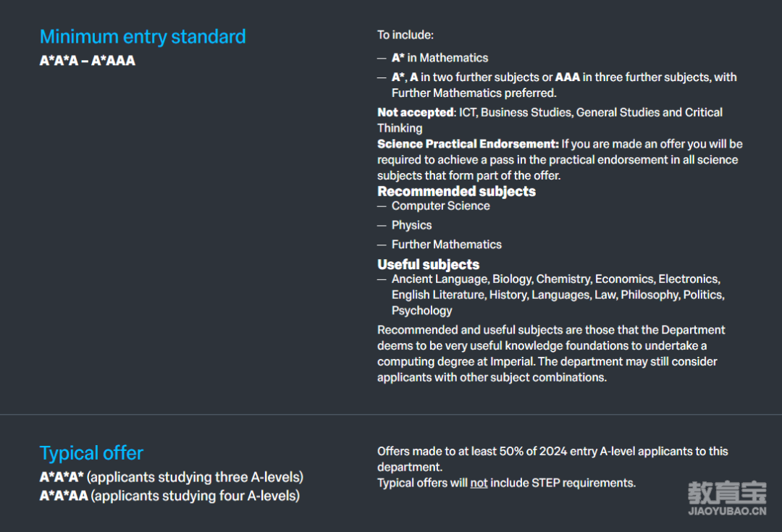Click the Minimum entry standard heading
Viewport: 782px width, 532px height.
pyautogui.click(x=143, y=37)
